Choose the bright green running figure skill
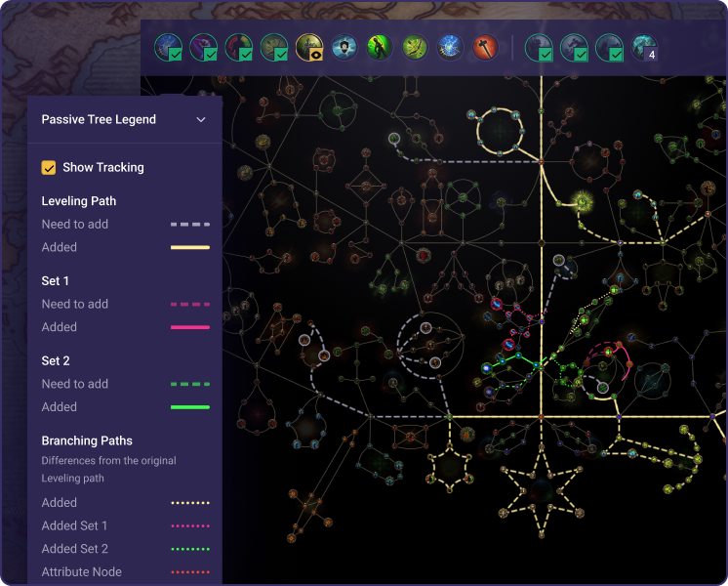The height and width of the screenshot is (586, 728). tap(380, 47)
